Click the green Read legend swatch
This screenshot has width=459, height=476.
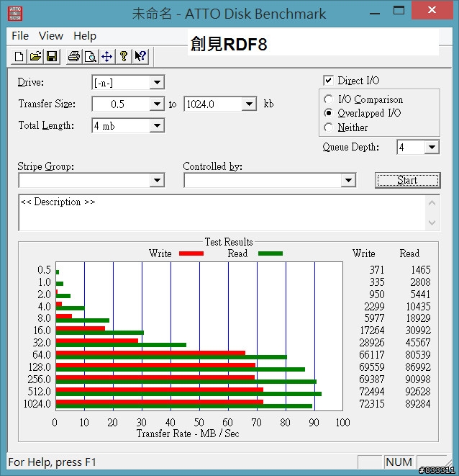271,253
